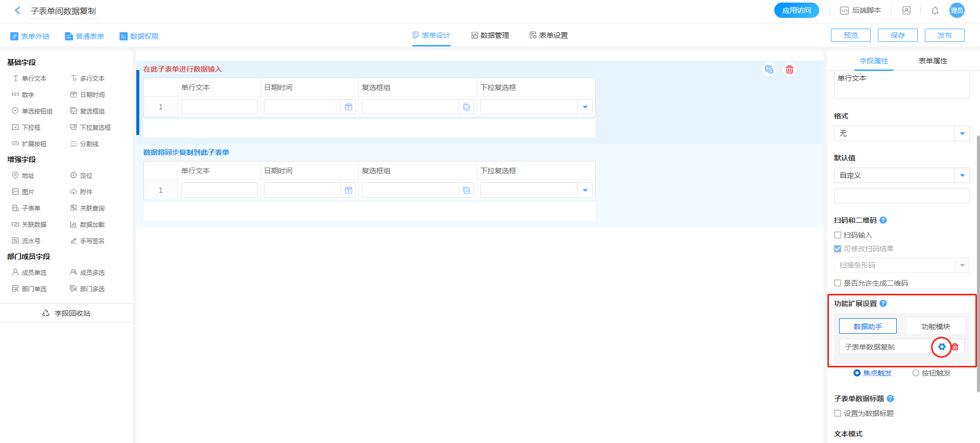
Task: Select the 按钮触发 radio option
Action: [916, 373]
